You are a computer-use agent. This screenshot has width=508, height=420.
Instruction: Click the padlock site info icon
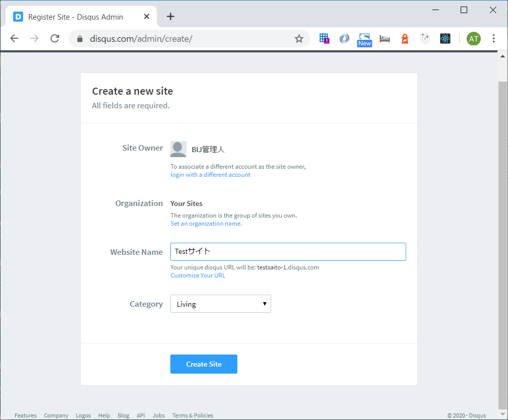[x=80, y=39]
